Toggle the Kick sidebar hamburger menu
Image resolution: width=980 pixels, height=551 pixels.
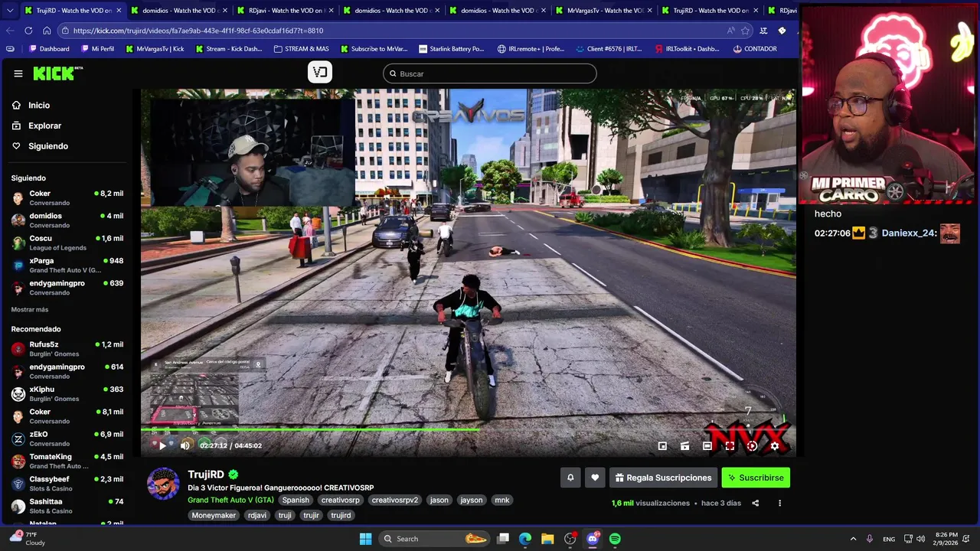click(18, 73)
